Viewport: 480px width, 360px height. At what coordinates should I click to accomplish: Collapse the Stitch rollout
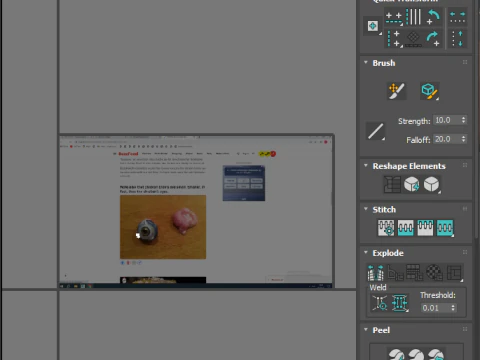click(x=366, y=209)
